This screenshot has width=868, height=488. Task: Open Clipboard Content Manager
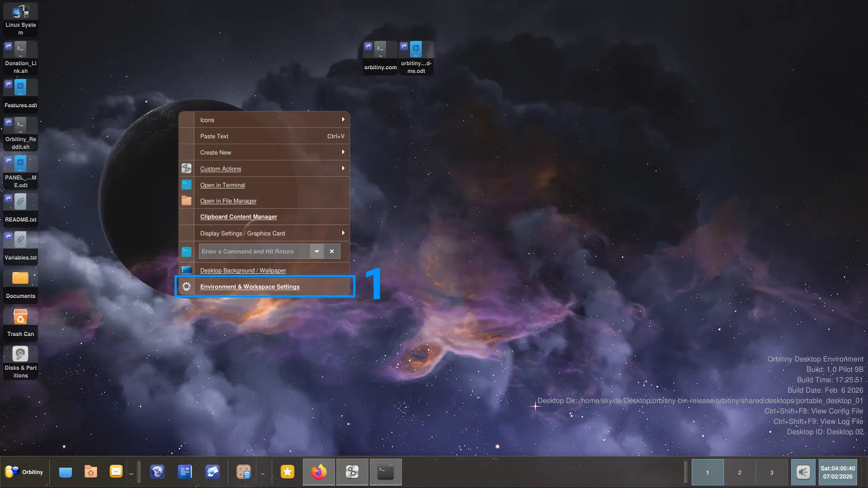pyautogui.click(x=238, y=217)
